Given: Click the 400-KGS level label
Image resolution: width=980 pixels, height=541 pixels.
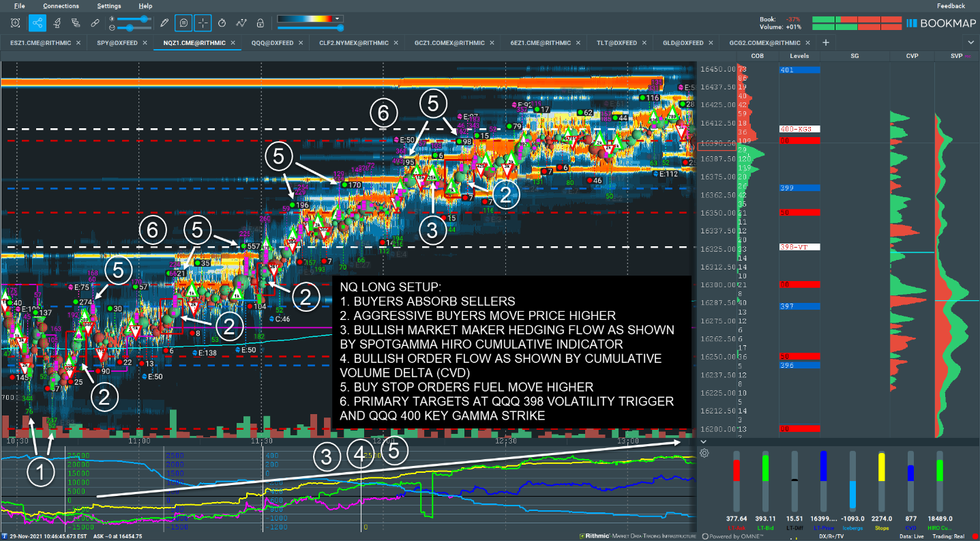Looking at the screenshot, I should (x=799, y=129).
